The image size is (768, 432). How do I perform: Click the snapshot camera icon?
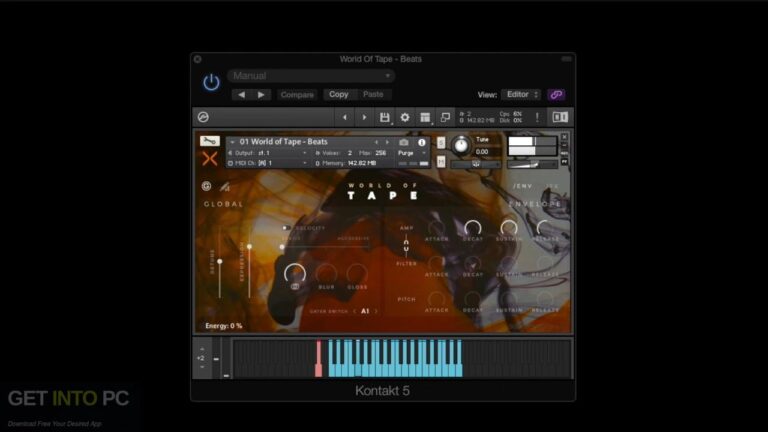pos(404,142)
